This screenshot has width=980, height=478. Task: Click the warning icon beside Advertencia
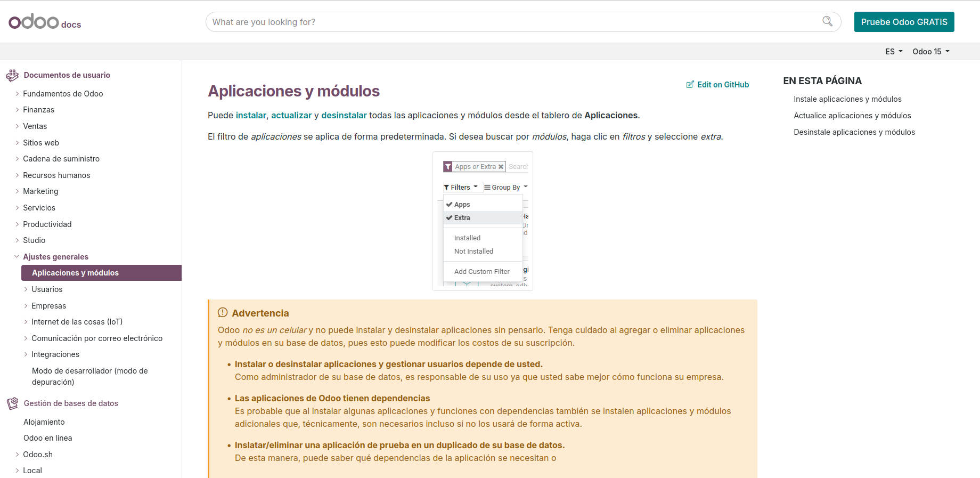223,313
